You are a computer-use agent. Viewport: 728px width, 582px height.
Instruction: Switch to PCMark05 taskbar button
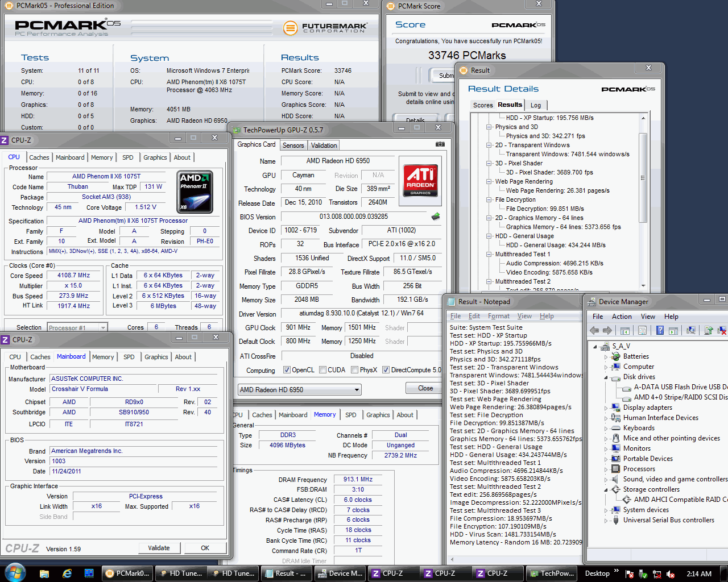pyautogui.click(x=127, y=573)
